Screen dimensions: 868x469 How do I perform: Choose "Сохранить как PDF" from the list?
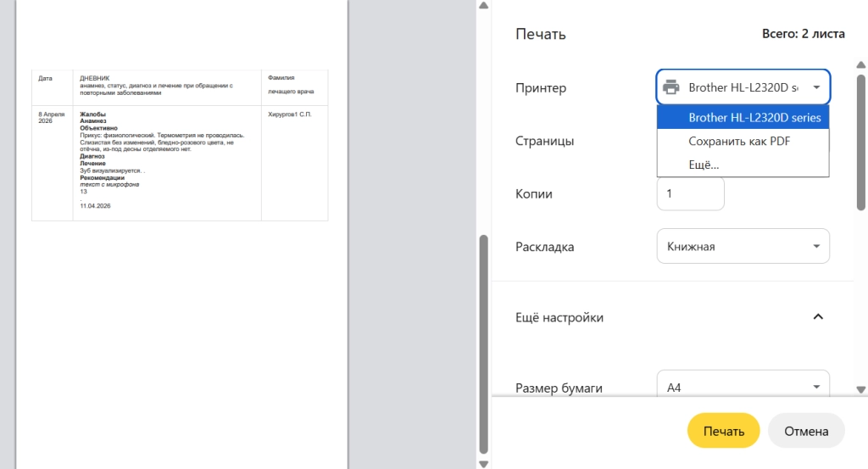[x=739, y=142]
